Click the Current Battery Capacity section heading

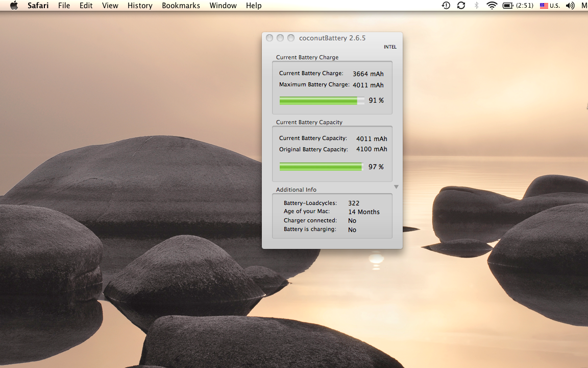309,122
